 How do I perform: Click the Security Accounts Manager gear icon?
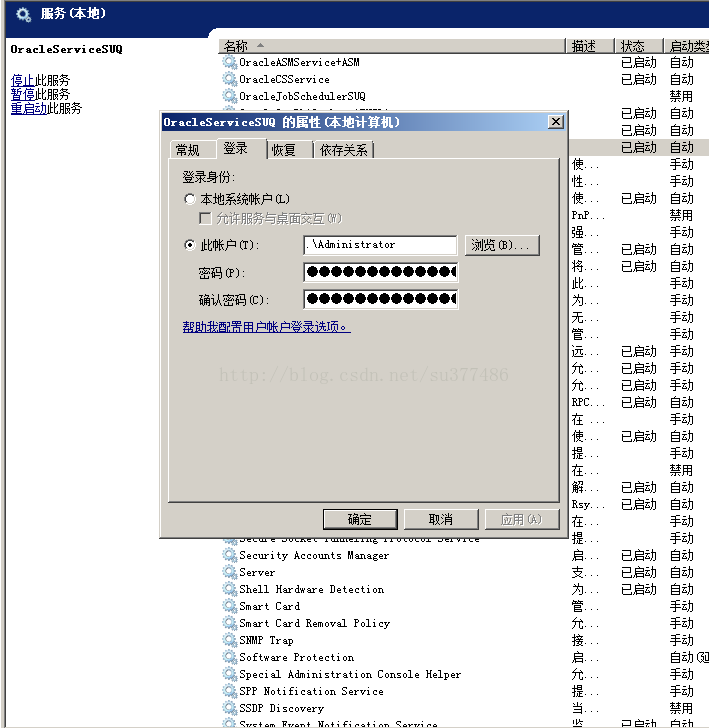229,555
